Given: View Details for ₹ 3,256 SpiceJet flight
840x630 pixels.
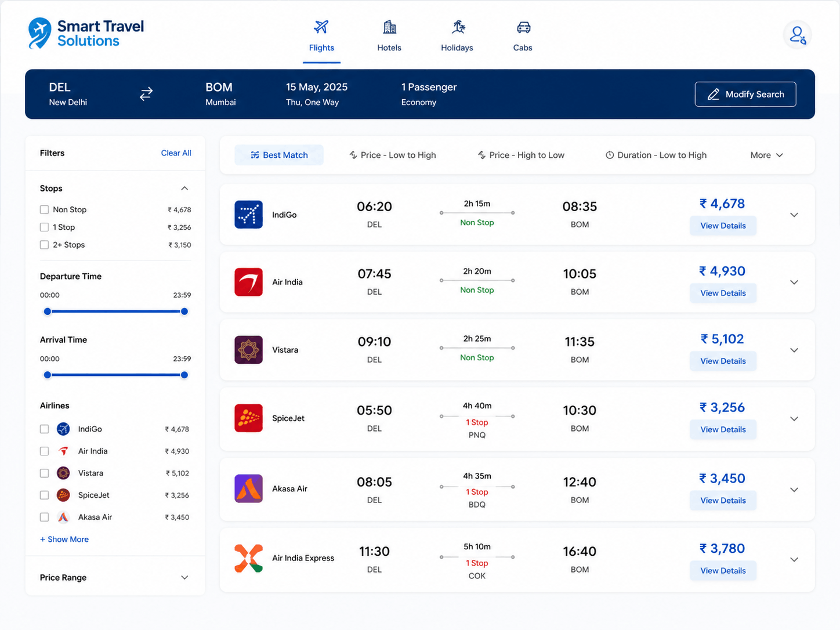Looking at the screenshot, I should point(723,429).
